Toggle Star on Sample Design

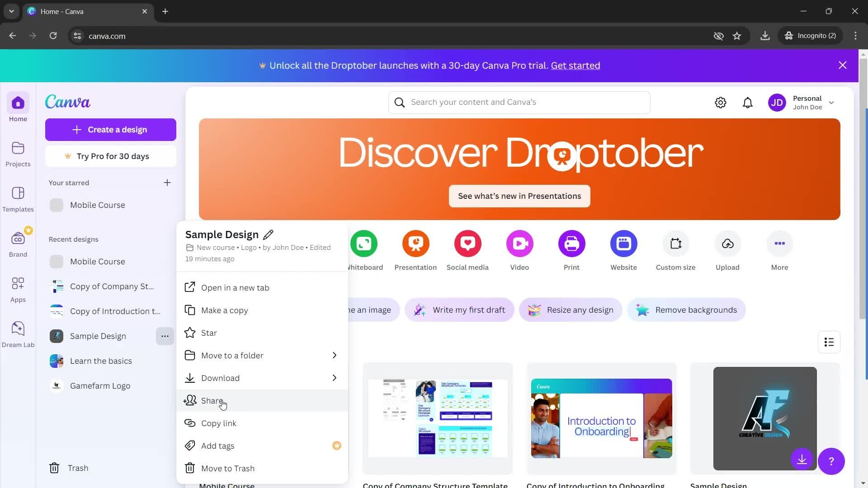click(209, 333)
